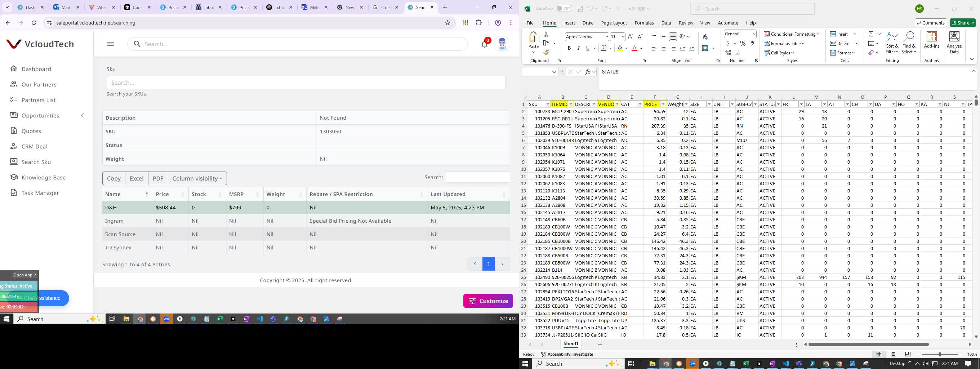
Task: Open the Insert ribbon tab
Action: (x=569, y=23)
